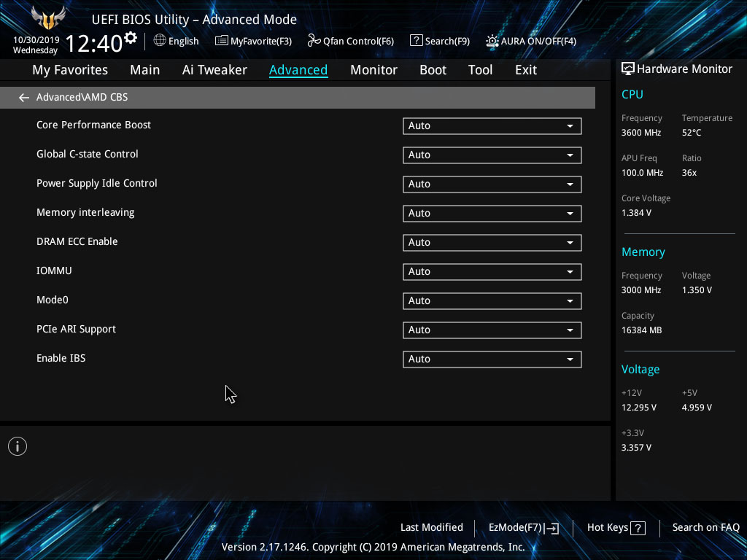Open Search(F9) label
This screenshot has width=747, height=560.
coord(447,42)
